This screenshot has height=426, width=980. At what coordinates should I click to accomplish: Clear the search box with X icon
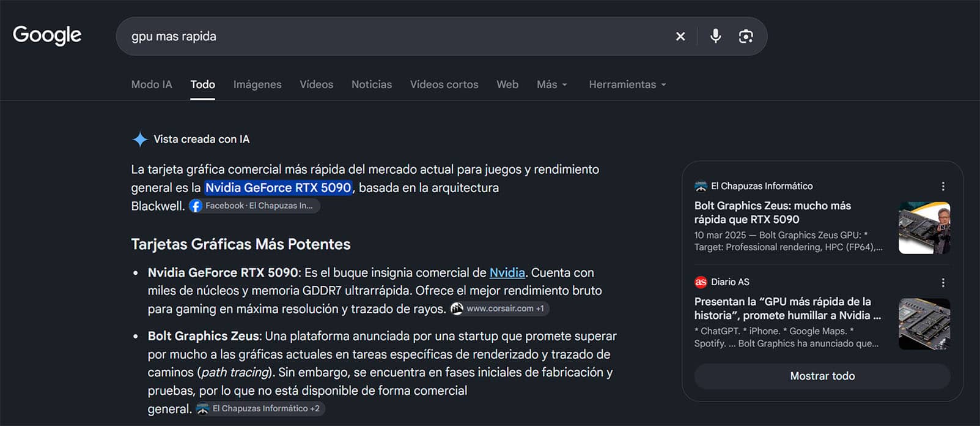(x=680, y=36)
